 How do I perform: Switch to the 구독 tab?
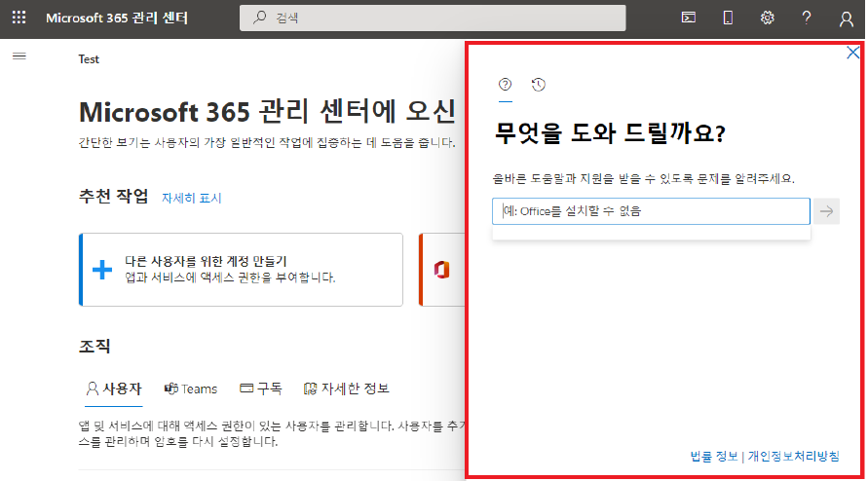(x=261, y=388)
